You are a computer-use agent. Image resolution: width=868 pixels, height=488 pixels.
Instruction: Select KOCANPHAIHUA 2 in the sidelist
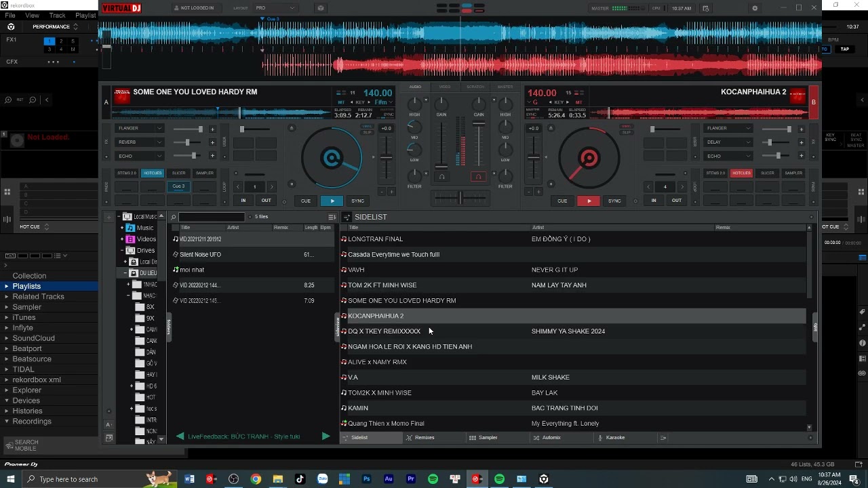tap(574, 316)
